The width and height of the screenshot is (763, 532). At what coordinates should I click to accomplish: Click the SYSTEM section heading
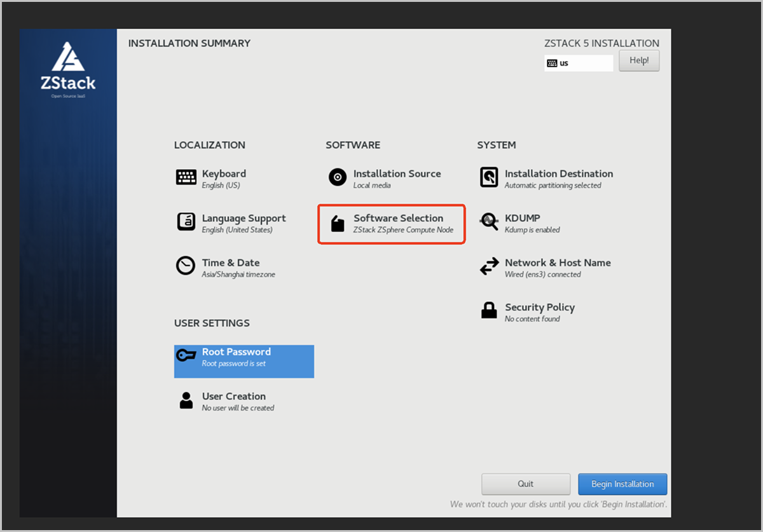tap(497, 145)
